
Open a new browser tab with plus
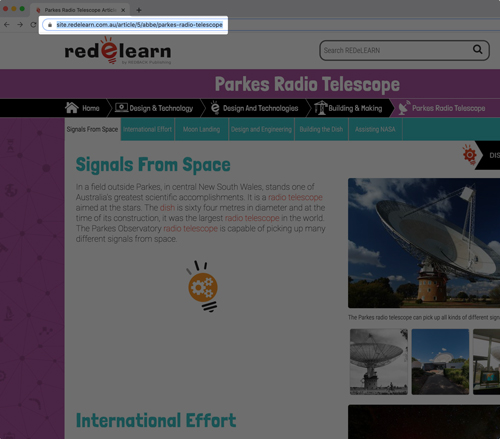(x=139, y=10)
